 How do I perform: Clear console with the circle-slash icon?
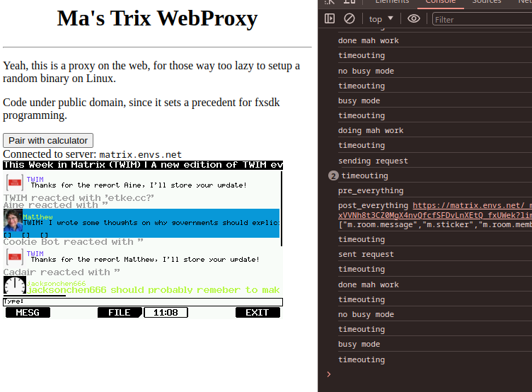click(x=349, y=19)
